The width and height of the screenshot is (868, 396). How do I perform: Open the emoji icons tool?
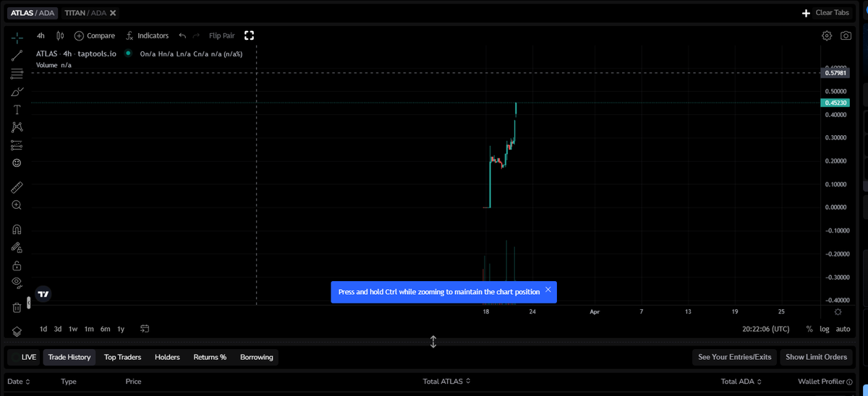[17, 163]
